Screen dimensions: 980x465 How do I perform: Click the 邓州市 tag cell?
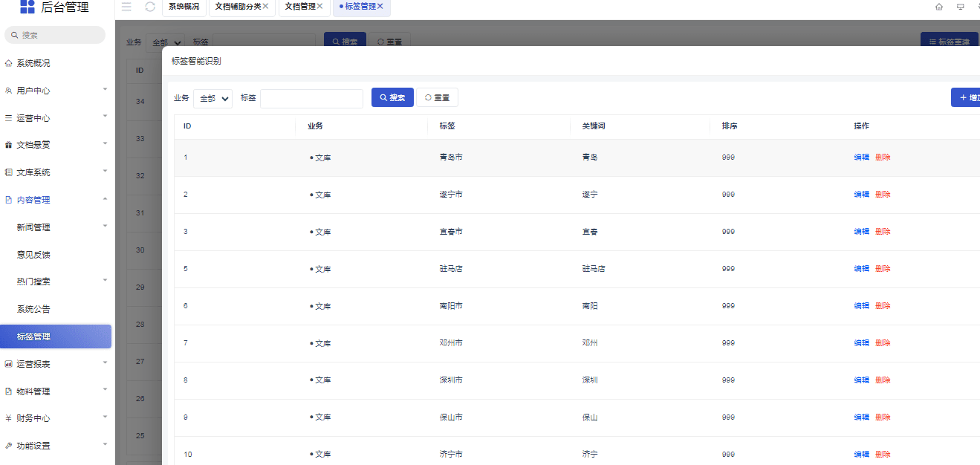451,343
